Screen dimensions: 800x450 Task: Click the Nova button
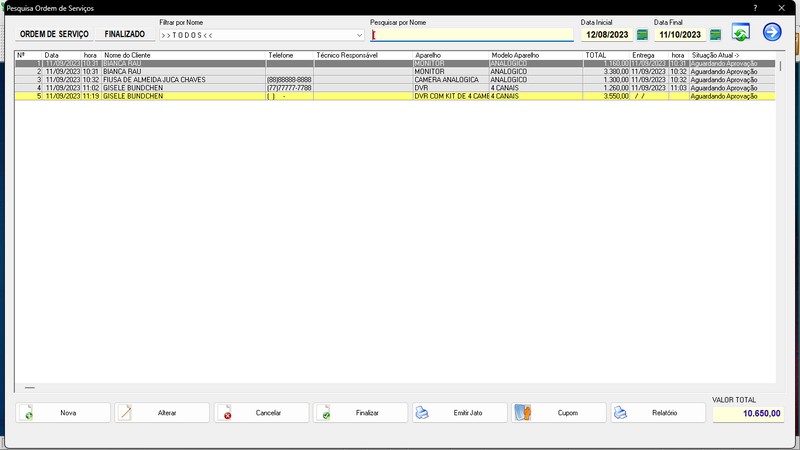click(63, 413)
